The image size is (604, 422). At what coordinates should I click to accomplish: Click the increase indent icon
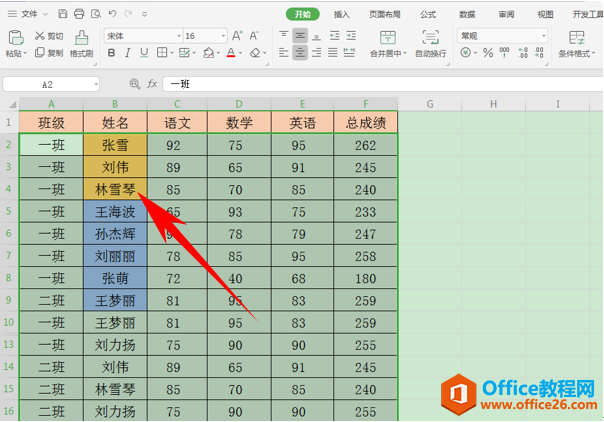(351, 36)
